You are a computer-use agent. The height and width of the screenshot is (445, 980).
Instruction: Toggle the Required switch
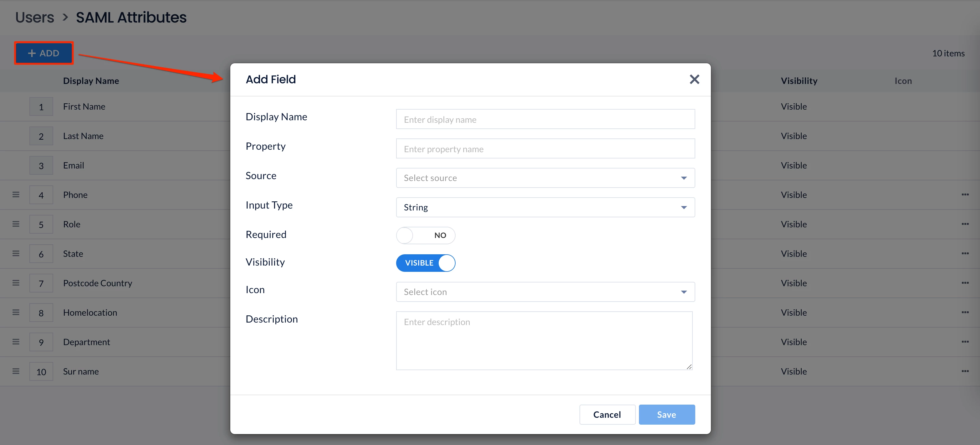(425, 235)
